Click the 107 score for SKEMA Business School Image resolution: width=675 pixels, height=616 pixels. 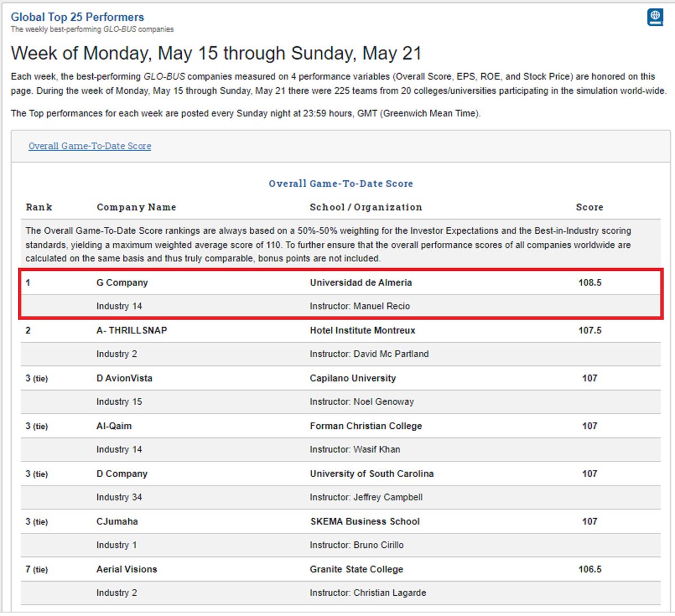coord(589,522)
